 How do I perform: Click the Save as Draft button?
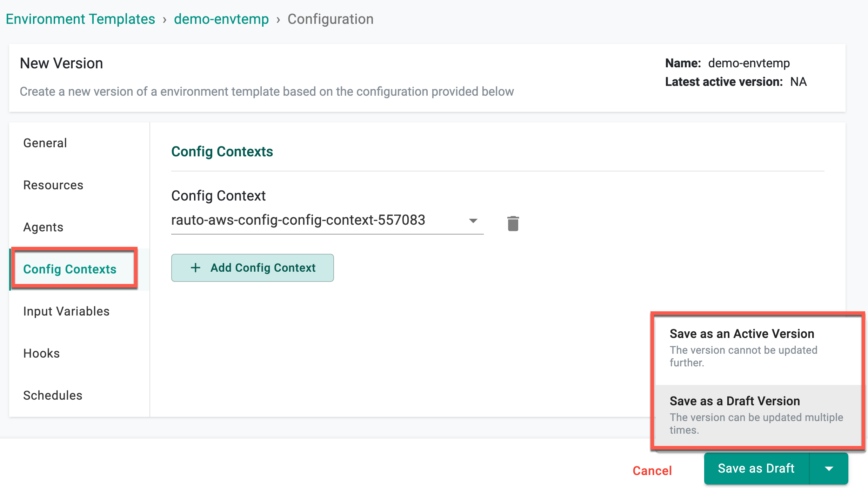(756, 468)
